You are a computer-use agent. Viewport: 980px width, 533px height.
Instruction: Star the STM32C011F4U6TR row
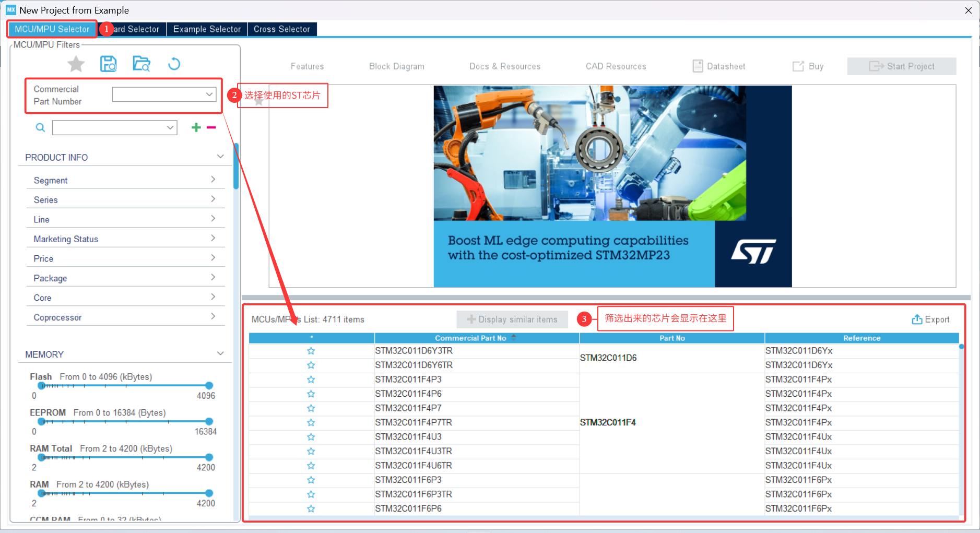pyautogui.click(x=311, y=466)
